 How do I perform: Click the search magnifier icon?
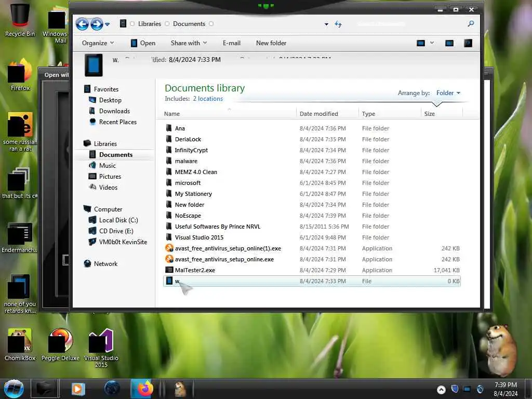[x=471, y=24]
